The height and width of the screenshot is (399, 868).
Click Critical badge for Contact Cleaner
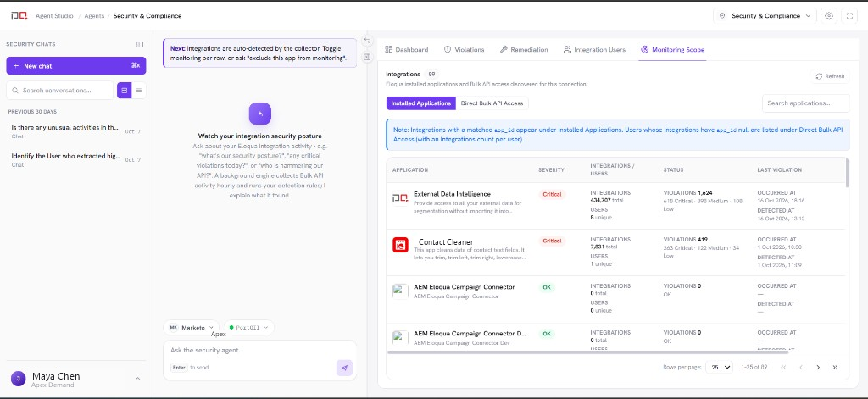coord(552,241)
